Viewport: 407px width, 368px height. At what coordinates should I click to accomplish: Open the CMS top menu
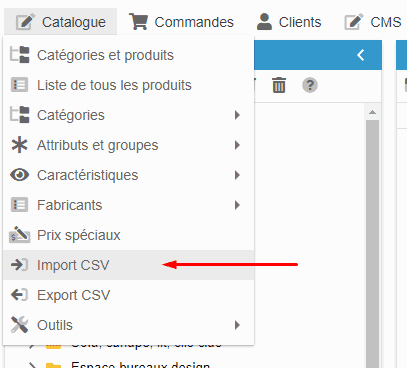pos(373,22)
